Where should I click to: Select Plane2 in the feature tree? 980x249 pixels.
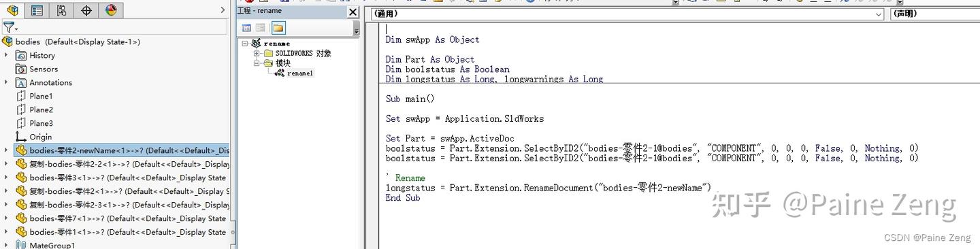click(x=34, y=110)
